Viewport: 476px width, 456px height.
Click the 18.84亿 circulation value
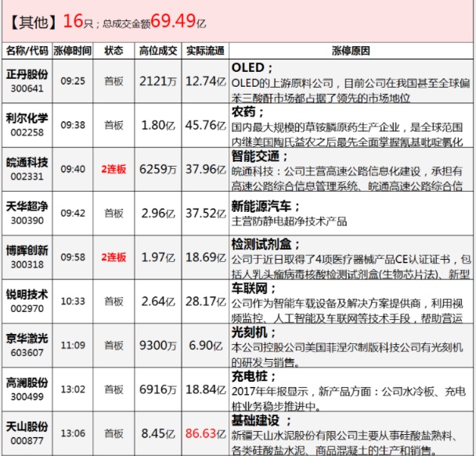click(206, 390)
